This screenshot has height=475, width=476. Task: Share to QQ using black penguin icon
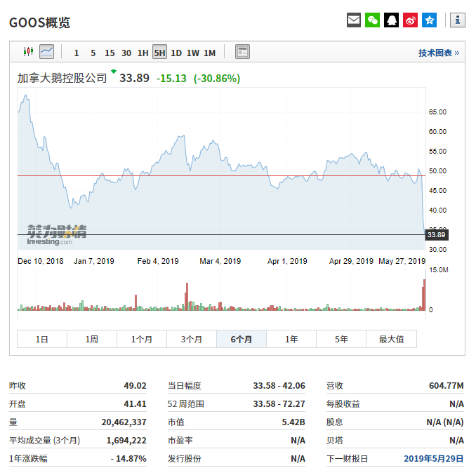point(391,20)
